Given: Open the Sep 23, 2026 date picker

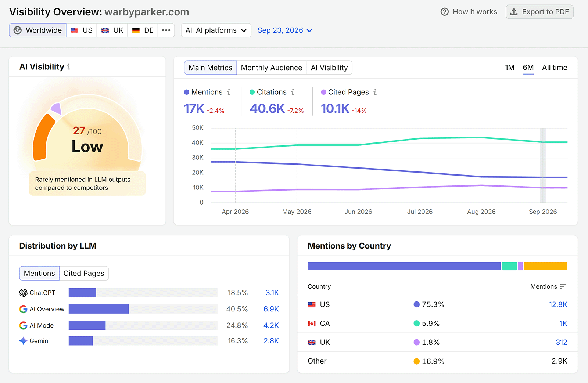Looking at the screenshot, I should click(285, 30).
